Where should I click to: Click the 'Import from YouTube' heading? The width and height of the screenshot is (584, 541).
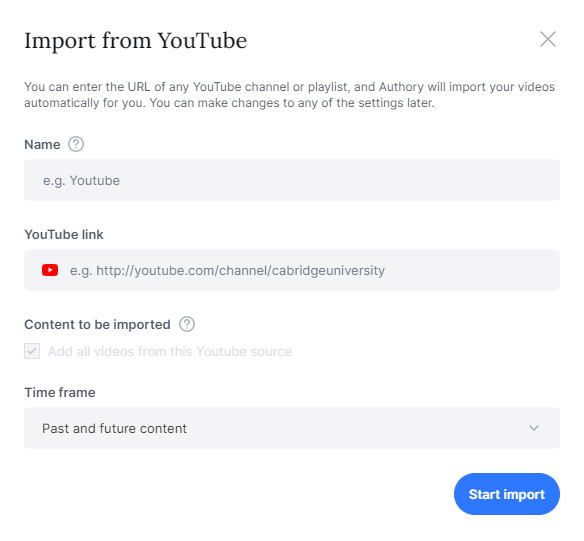(x=136, y=40)
